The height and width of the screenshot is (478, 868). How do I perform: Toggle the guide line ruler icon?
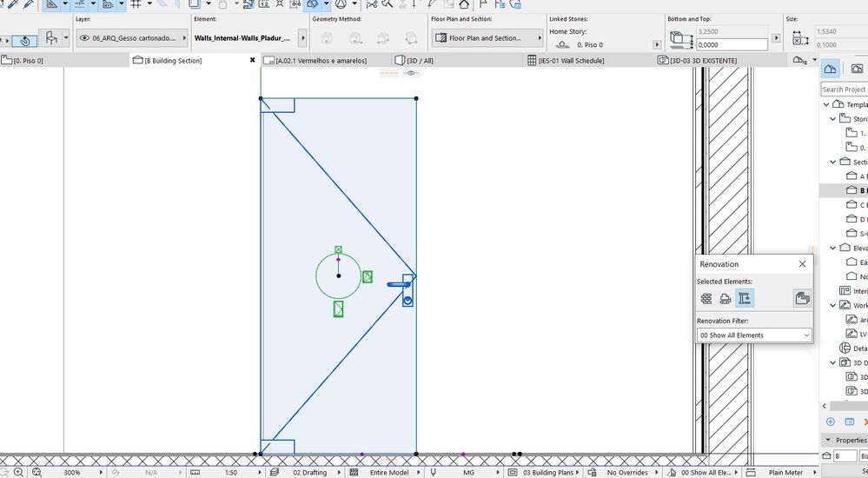coord(52,4)
